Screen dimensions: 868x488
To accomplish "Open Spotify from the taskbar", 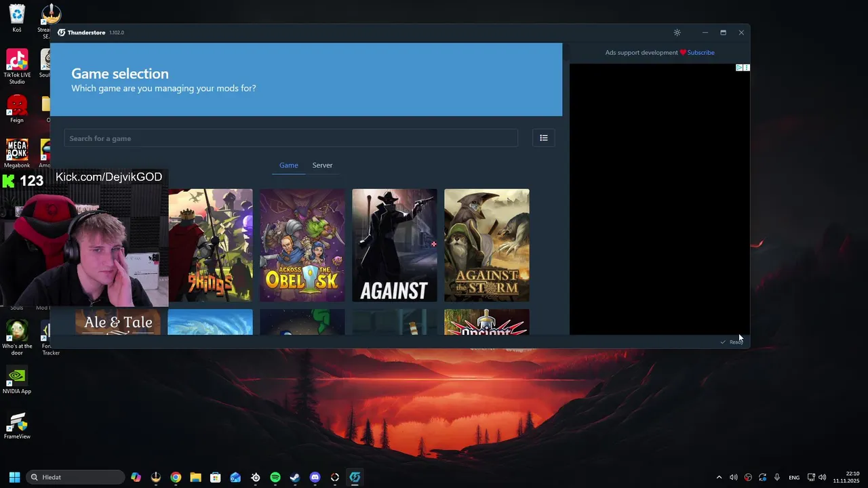I will point(275,477).
